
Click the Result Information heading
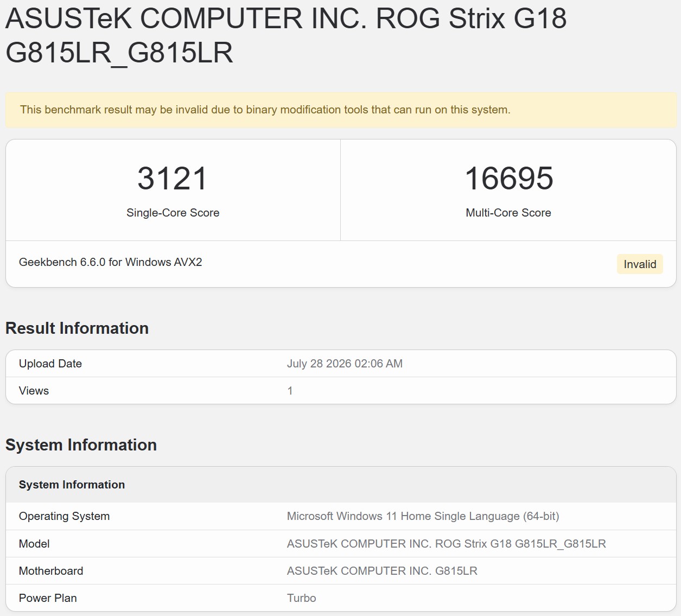(x=77, y=328)
